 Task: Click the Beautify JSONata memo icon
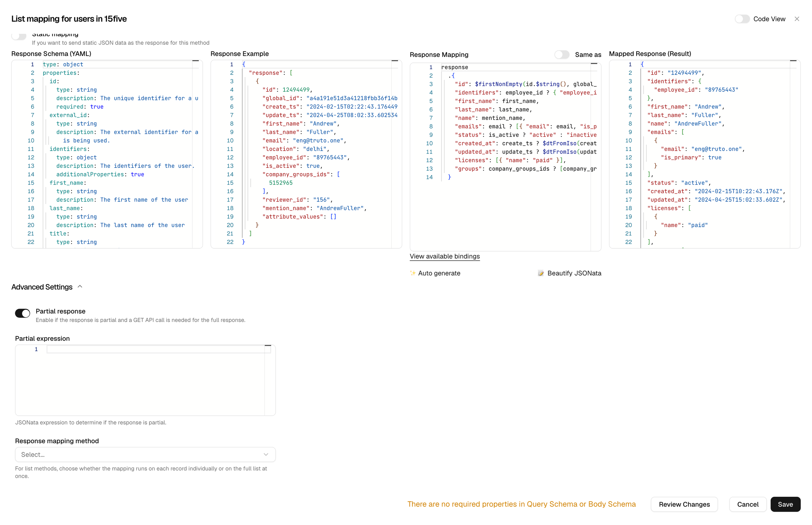(541, 273)
